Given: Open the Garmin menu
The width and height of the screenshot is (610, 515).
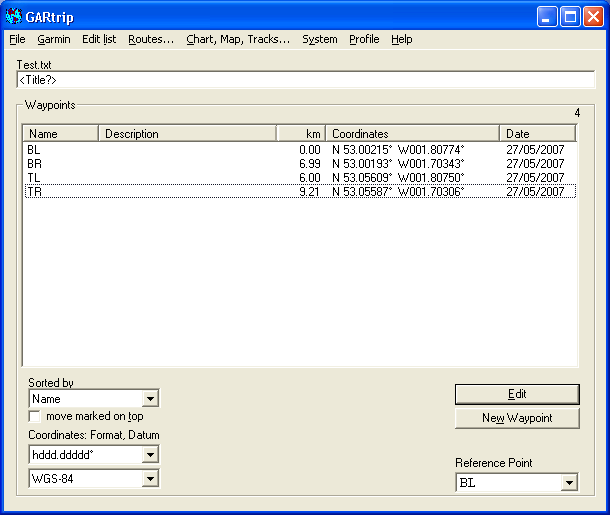Looking at the screenshot, I should (54, 39).
